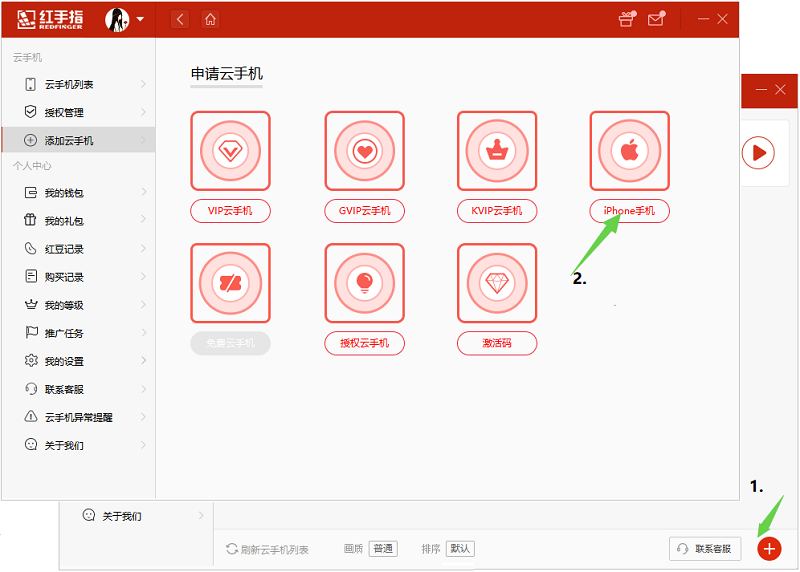The width and height of the screenshot is (800, 572).
Task: Expand chevron beside 云手机列表
Action: [143, 84]
